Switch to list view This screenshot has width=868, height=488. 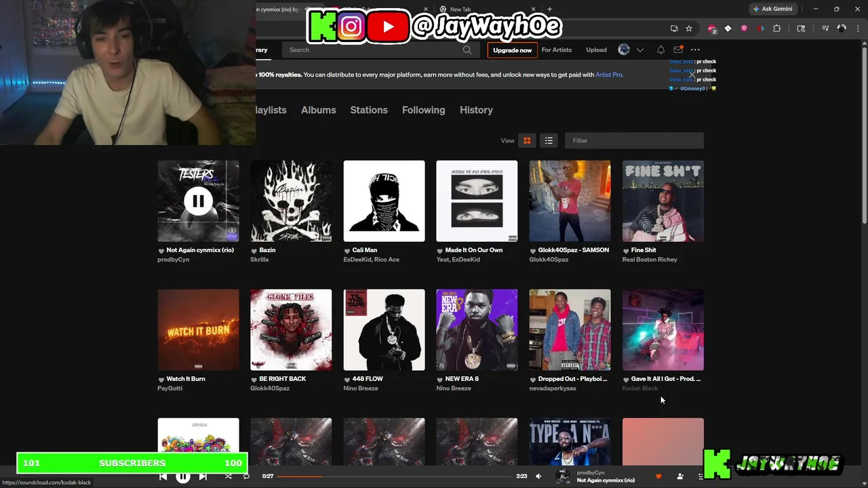[x=549, y=140]
